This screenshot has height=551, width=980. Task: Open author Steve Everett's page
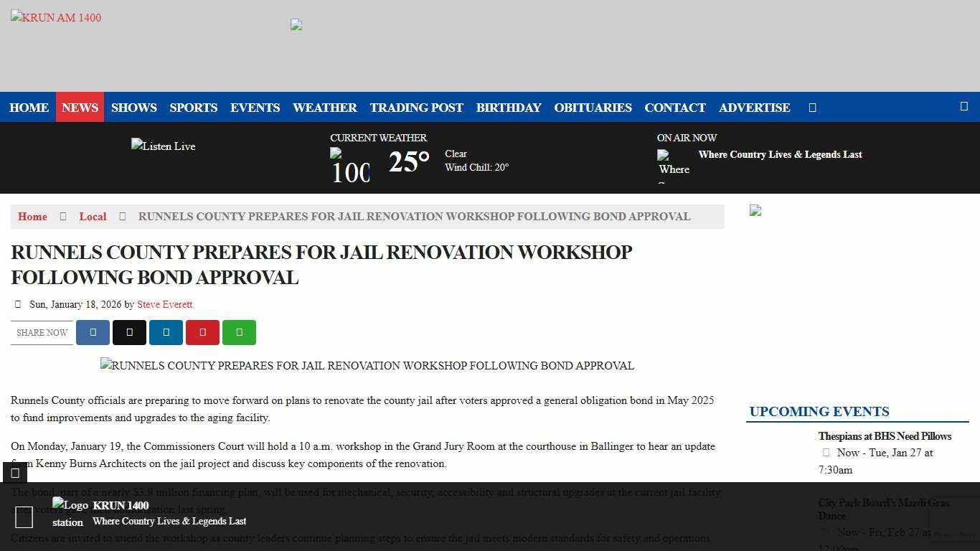[164, 303]
